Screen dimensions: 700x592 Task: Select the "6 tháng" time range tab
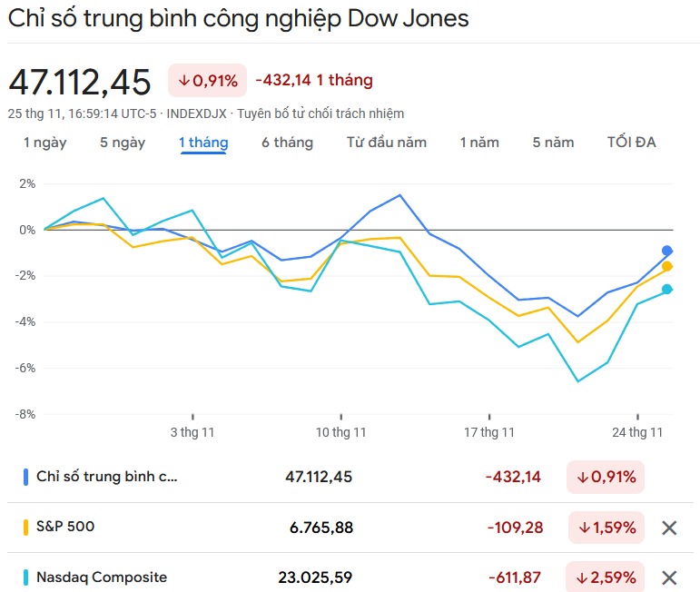[287, 143]
